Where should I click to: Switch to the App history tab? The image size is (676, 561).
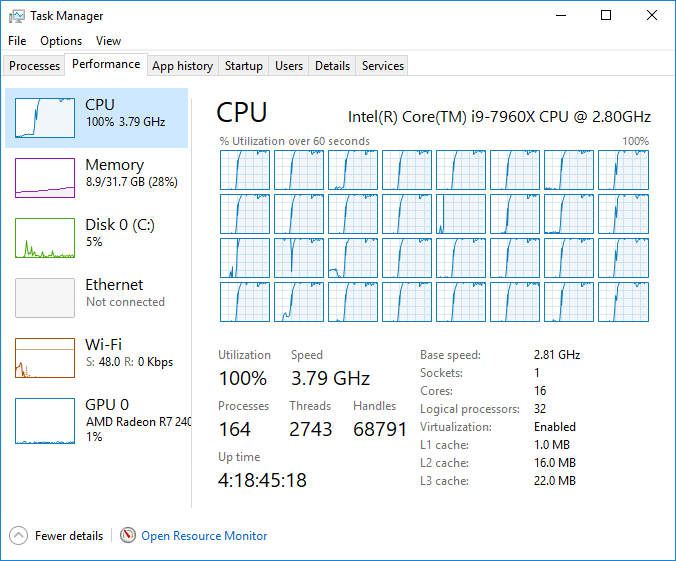(182, 66)
